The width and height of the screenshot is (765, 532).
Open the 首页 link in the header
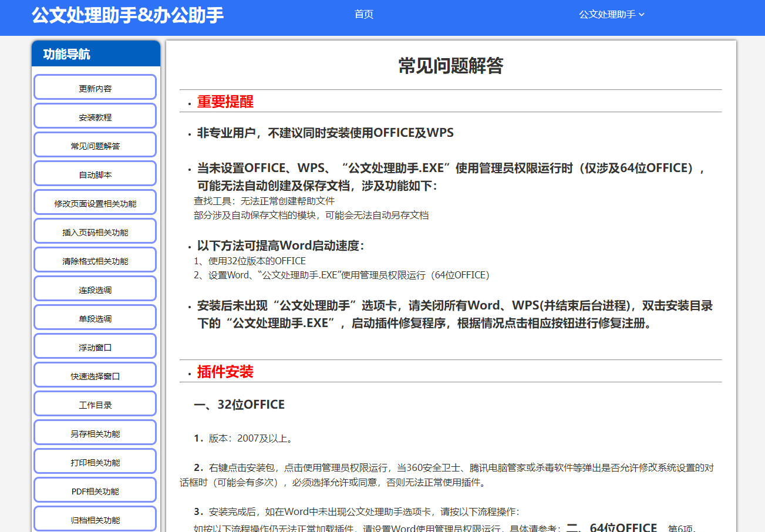tap(364, 14)
